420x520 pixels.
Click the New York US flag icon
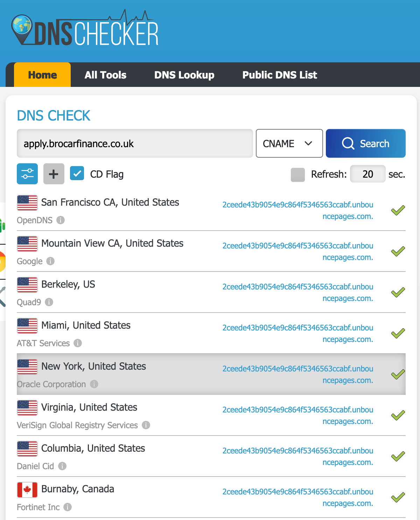[27, 367]
